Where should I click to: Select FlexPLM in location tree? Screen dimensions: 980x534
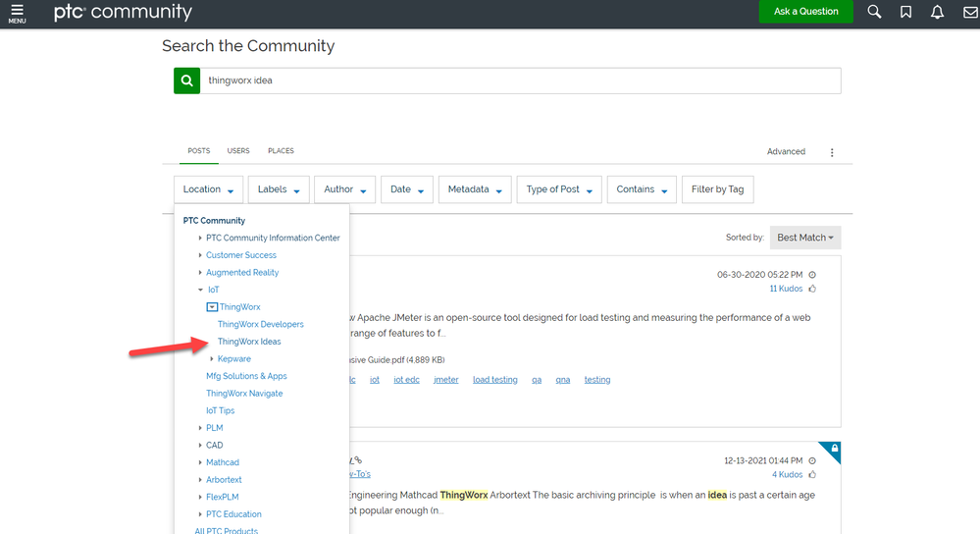(222, 497)
